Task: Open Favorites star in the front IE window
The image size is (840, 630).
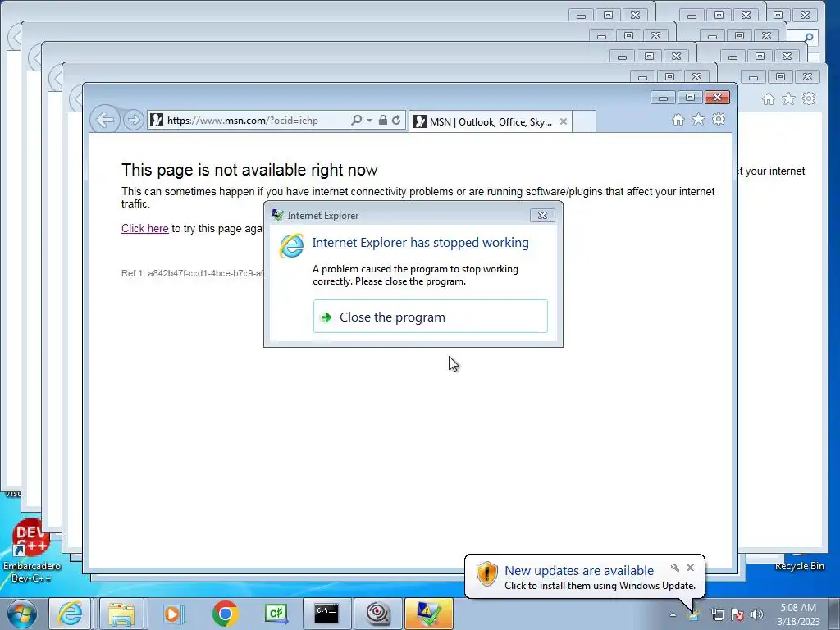Action: click(698, 120)
